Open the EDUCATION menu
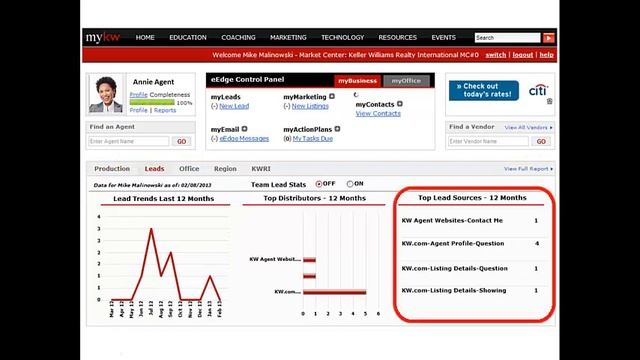 (188, 38)
